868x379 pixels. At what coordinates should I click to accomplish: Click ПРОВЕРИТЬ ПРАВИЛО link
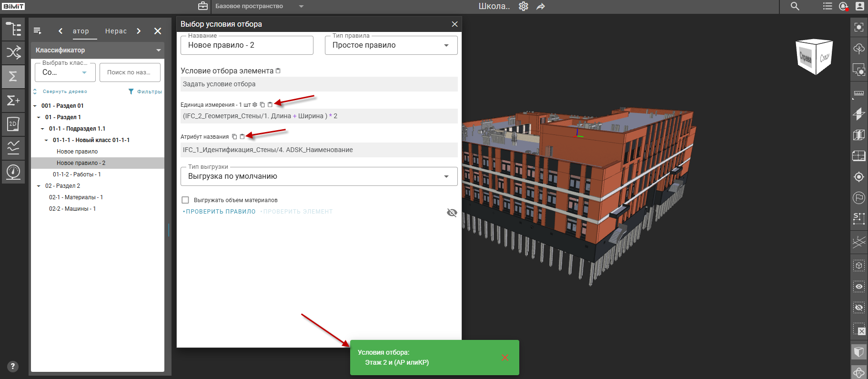point(220,212)
